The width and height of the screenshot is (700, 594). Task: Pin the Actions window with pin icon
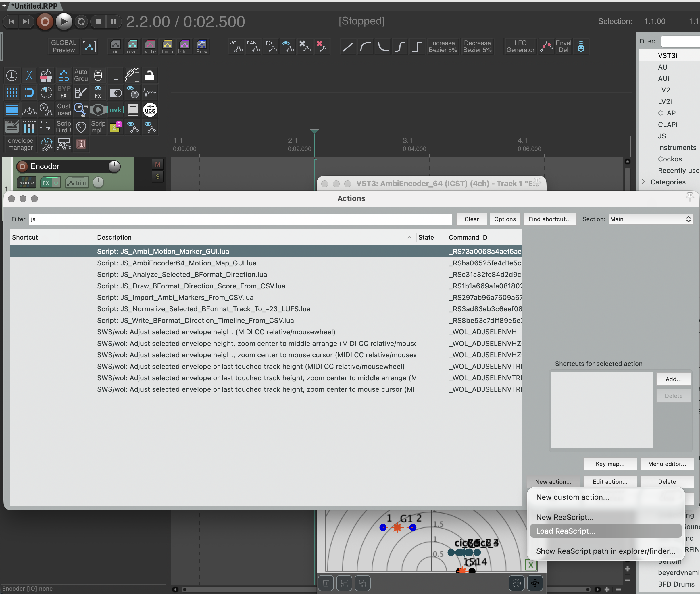tap(690, 197)
